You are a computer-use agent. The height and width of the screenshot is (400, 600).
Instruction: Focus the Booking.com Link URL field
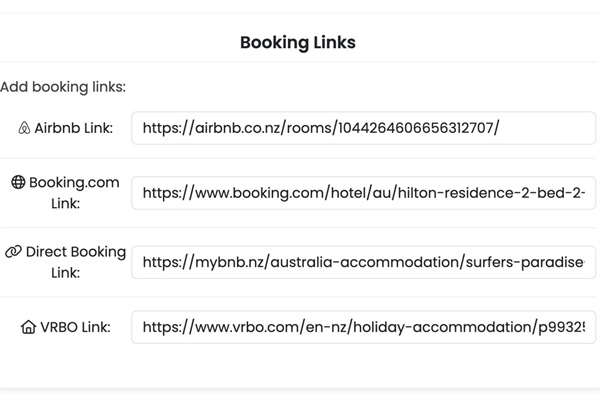tap(363, 193)
